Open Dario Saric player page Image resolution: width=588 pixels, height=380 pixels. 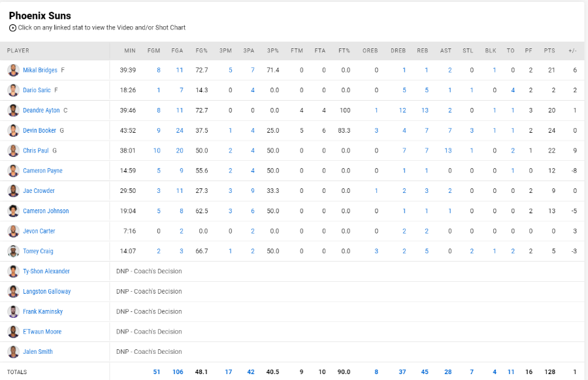(37, 90)
